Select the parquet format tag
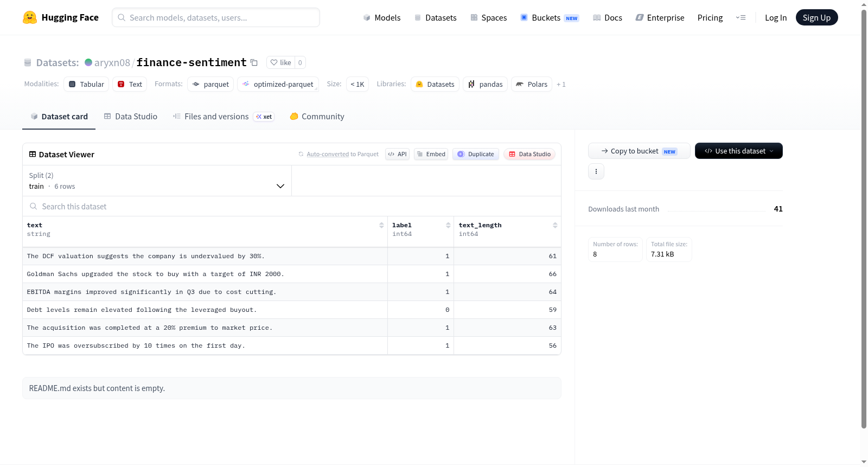 210,84
